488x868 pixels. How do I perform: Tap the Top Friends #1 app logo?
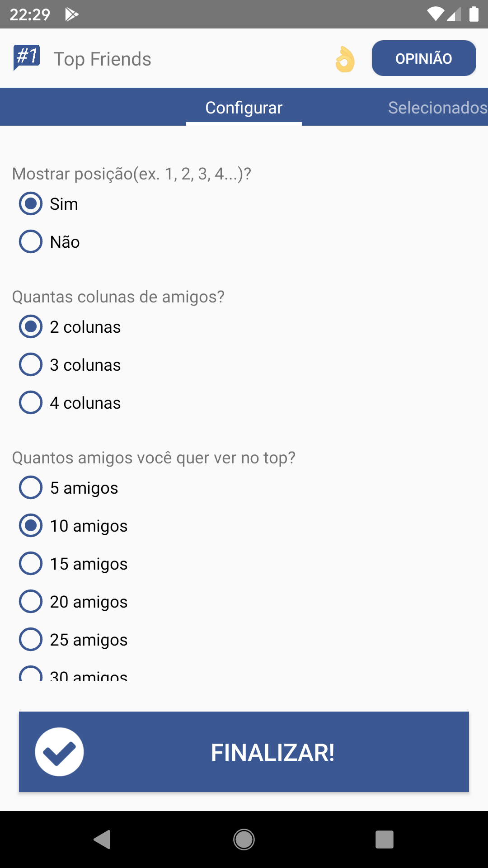pos(27,58)
